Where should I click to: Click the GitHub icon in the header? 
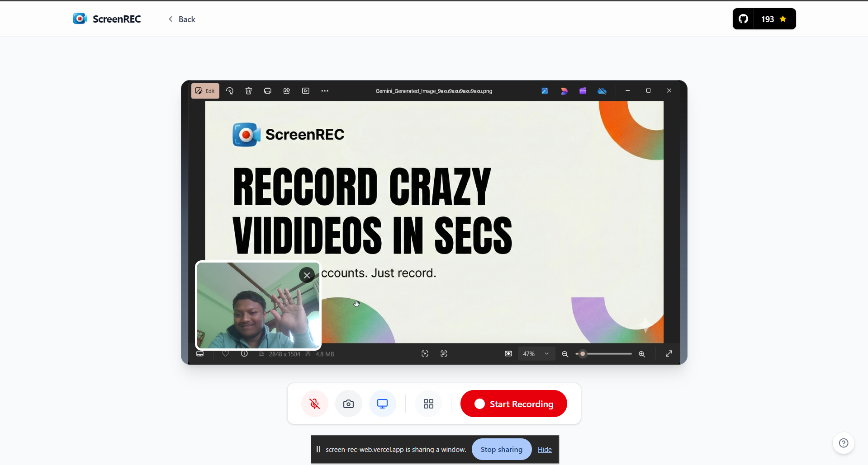[x=743, y=19]
